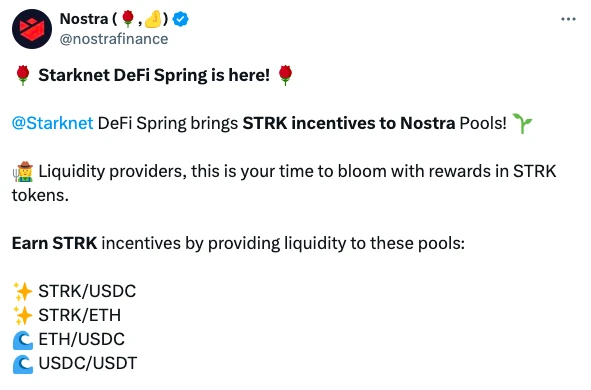
Task: Open the @nostrafinance handle link
Action: click(x=114, y=39)
